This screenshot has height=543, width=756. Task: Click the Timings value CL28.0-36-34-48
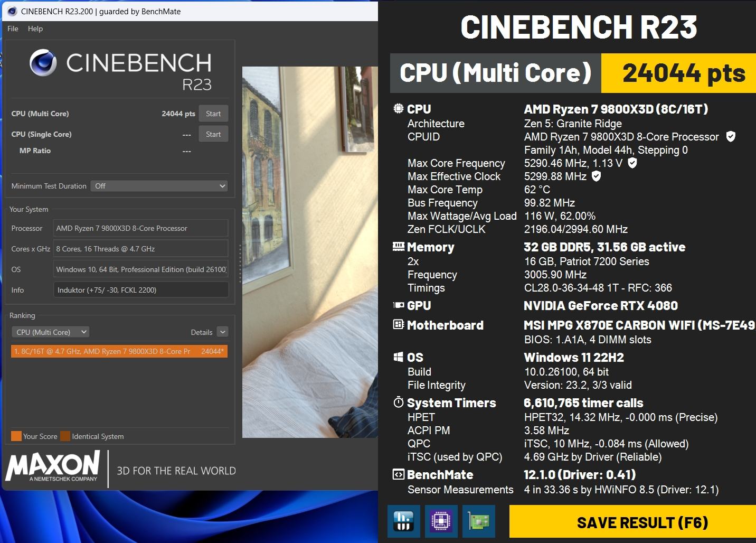click(598, 288)
